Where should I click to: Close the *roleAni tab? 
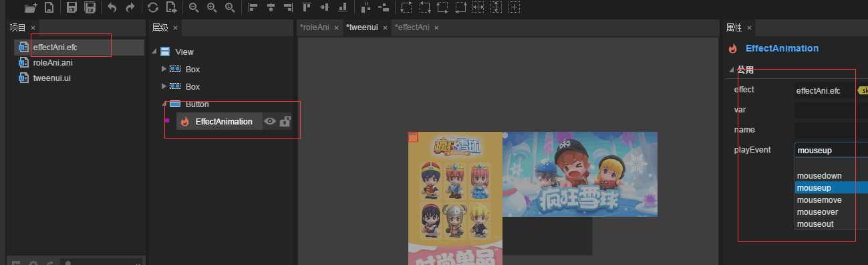coord(337,27)
